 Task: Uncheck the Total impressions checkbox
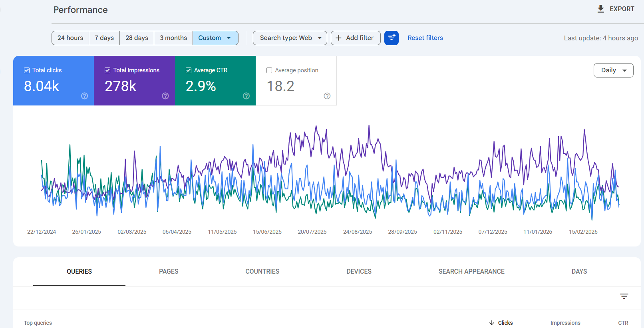tap(107, 70)
